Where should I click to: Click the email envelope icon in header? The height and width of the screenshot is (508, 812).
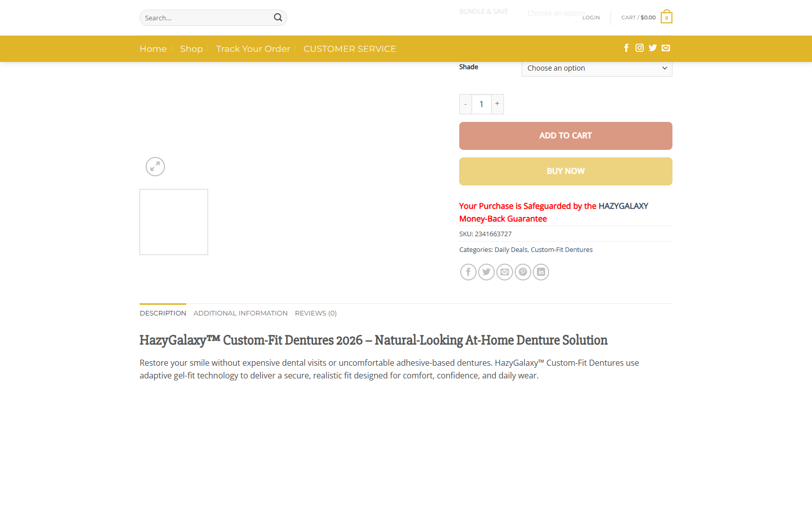(x=666, y=48)
